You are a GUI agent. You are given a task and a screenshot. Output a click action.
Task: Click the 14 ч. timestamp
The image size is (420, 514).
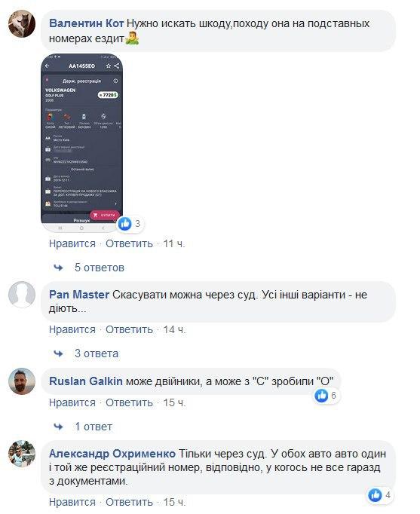pos(174,329)
